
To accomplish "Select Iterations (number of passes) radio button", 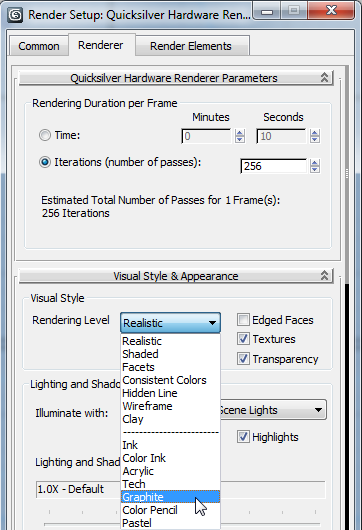I will click(x=45, y=162).
